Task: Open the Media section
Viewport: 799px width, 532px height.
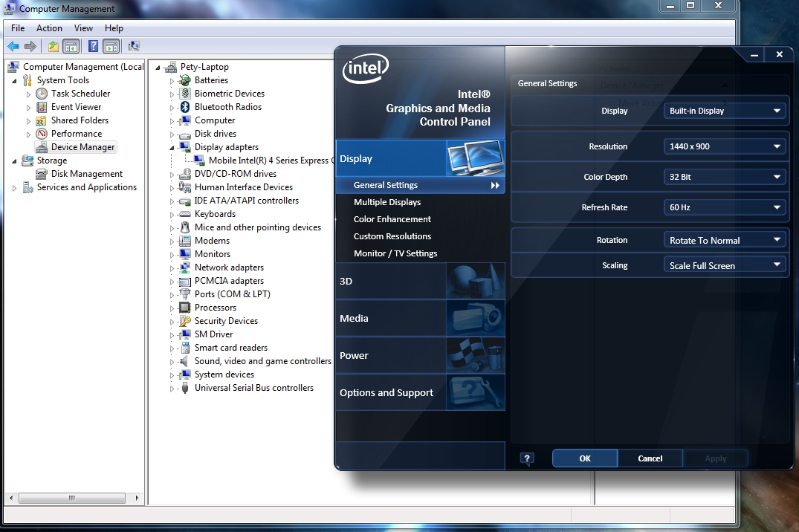Action: click(421, 318)
